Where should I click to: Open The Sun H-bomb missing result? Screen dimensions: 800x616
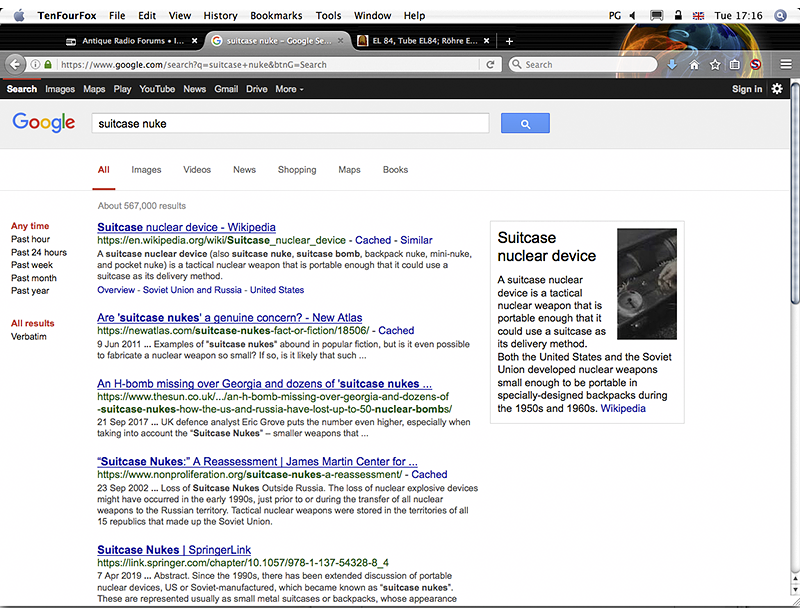(264, 383)
